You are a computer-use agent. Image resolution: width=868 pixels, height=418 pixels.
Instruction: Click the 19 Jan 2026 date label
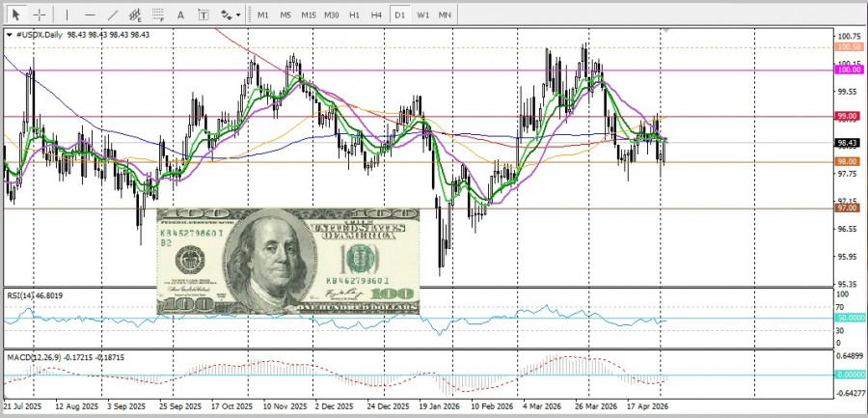[439, 406]
